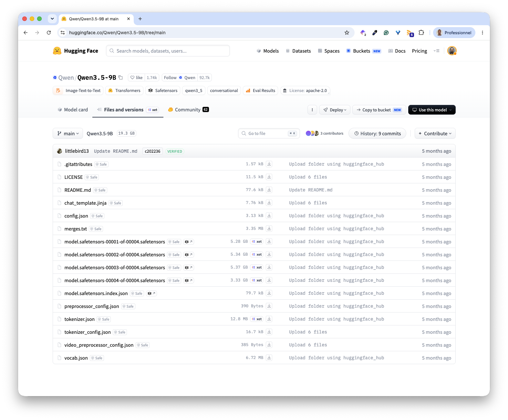The width and height of the screenshot is (508, 420).
Task: Download tokenizer.json via download icon
Action: 269,319
